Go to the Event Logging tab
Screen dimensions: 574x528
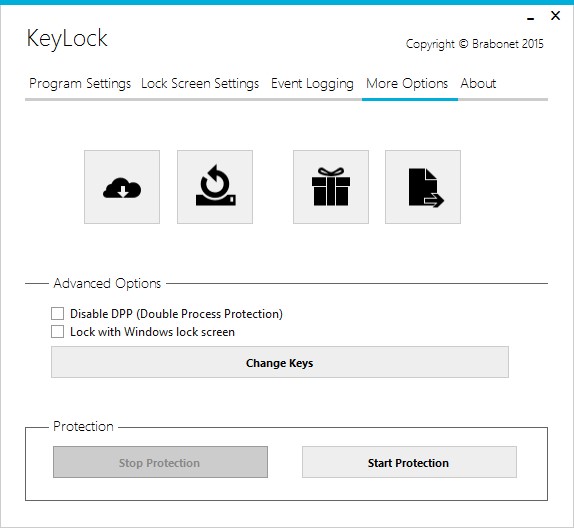(312, 84)
